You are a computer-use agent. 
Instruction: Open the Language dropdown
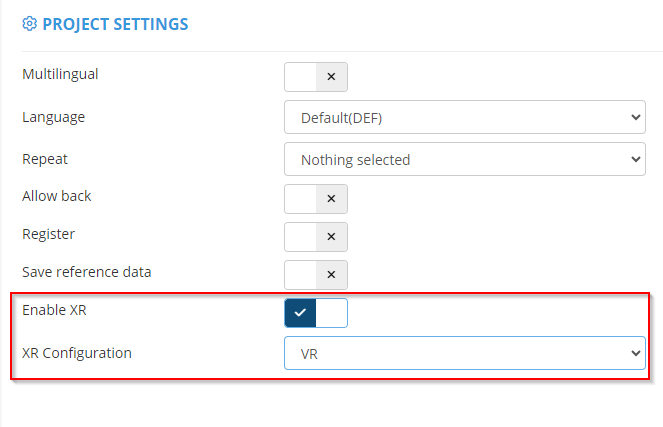(x=464, y=119)
